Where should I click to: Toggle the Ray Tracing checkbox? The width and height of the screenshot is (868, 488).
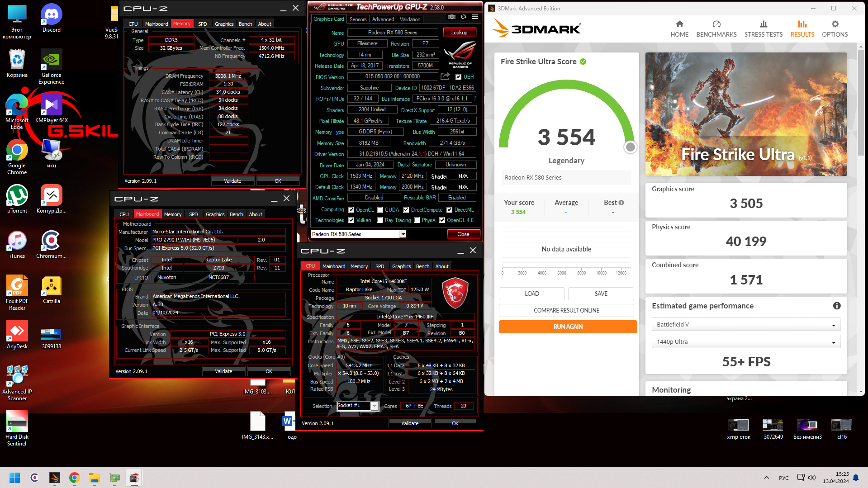click(380, 220)
